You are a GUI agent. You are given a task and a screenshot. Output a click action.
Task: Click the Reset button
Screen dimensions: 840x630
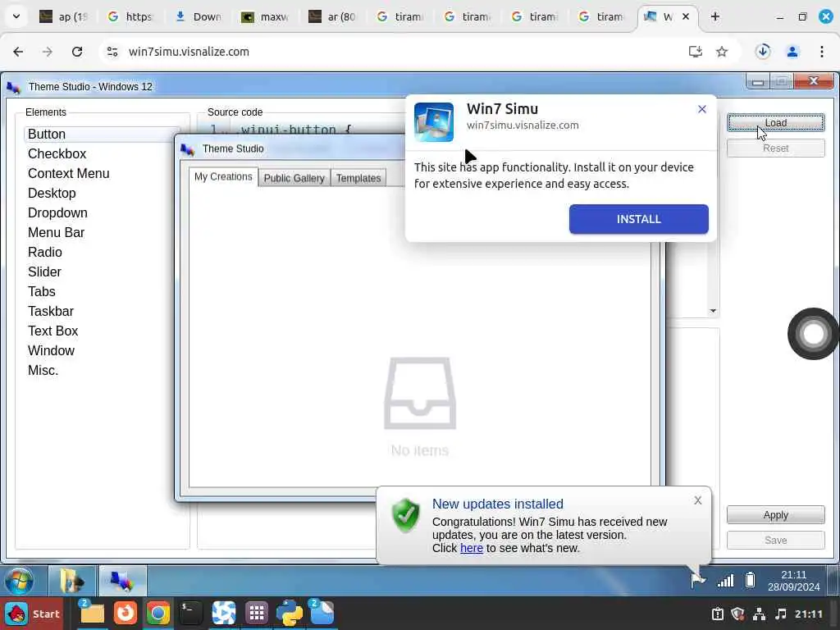[x=775, y=148]
